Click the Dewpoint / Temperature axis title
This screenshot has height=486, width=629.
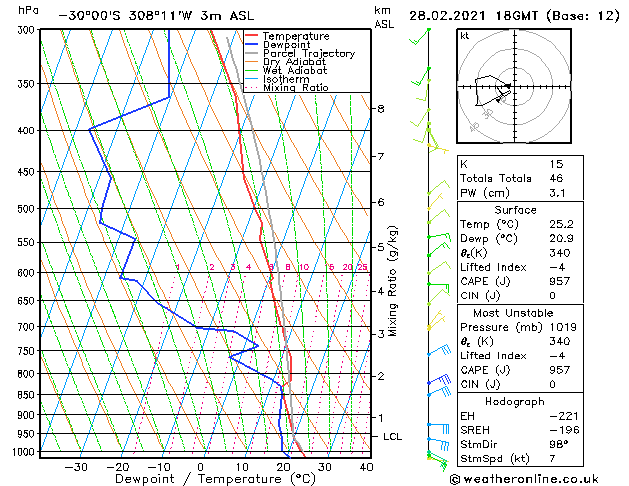(x=215, y=479)
